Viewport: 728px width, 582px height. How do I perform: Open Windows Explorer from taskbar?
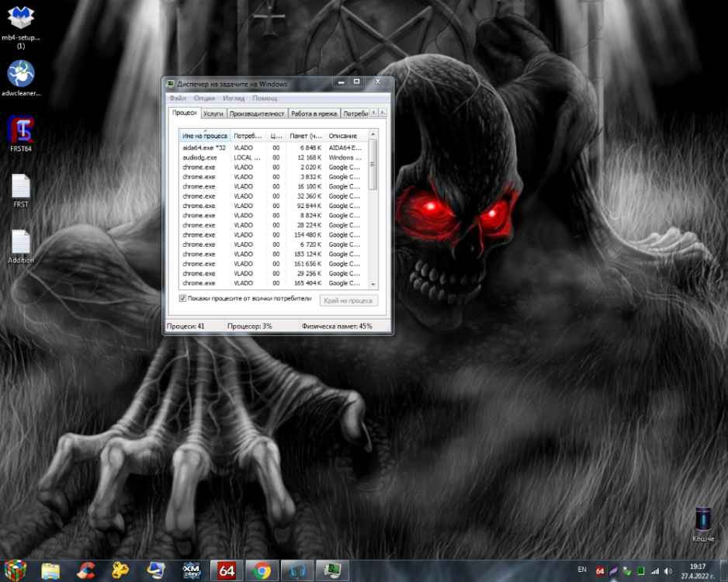50,571
